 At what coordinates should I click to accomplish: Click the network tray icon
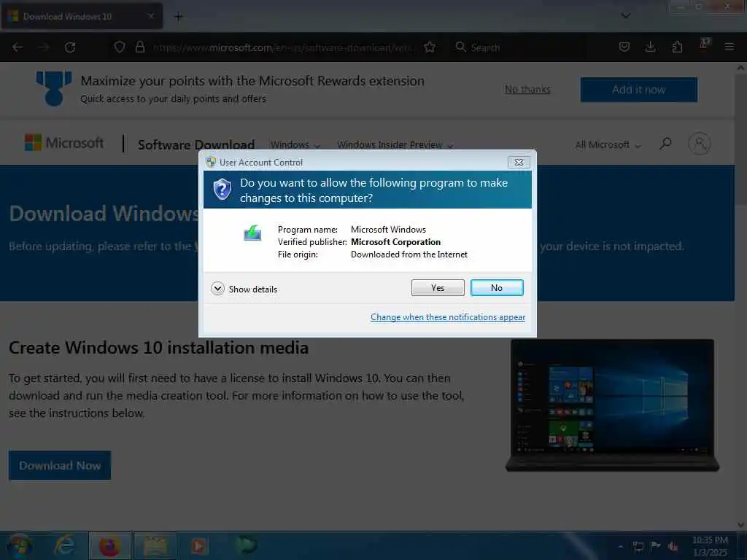click(638, 546)
